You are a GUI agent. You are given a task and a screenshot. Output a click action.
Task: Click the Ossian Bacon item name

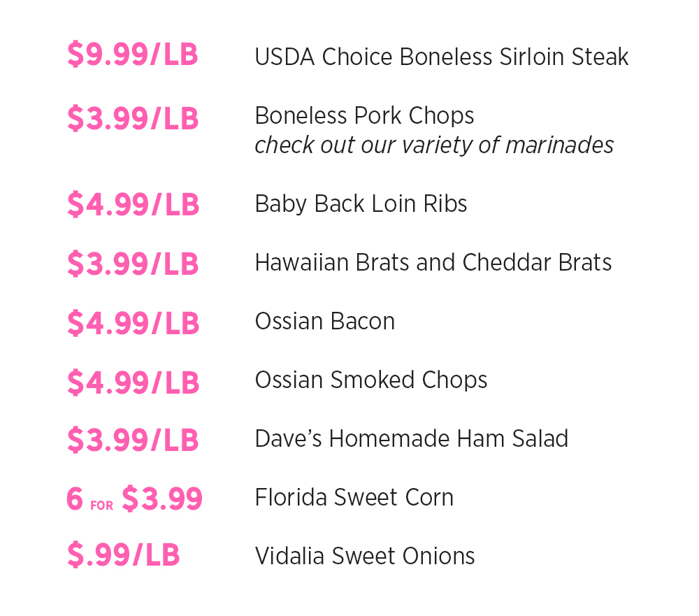coord(324,321)
